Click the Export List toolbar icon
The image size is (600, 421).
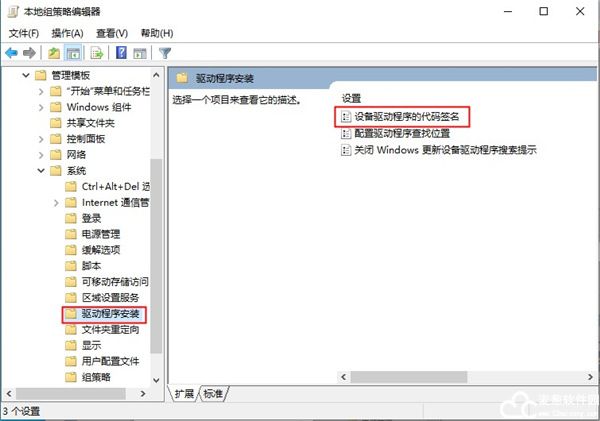pyautogui.click(x=97, y=53)
